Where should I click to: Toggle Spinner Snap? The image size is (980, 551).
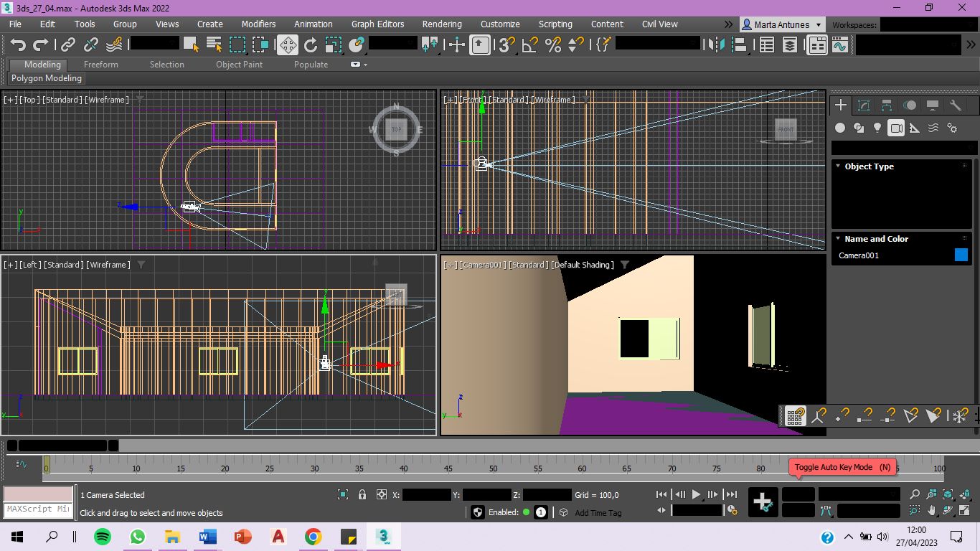pos(575,45)
